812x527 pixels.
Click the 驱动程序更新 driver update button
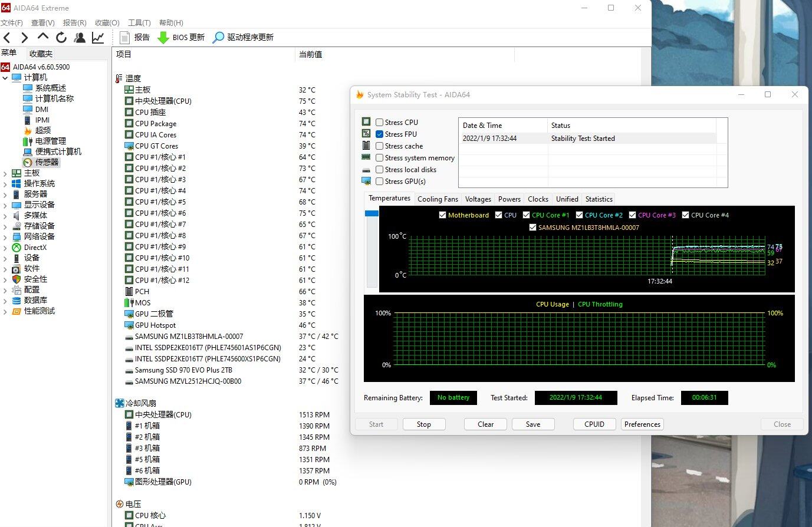243,37
